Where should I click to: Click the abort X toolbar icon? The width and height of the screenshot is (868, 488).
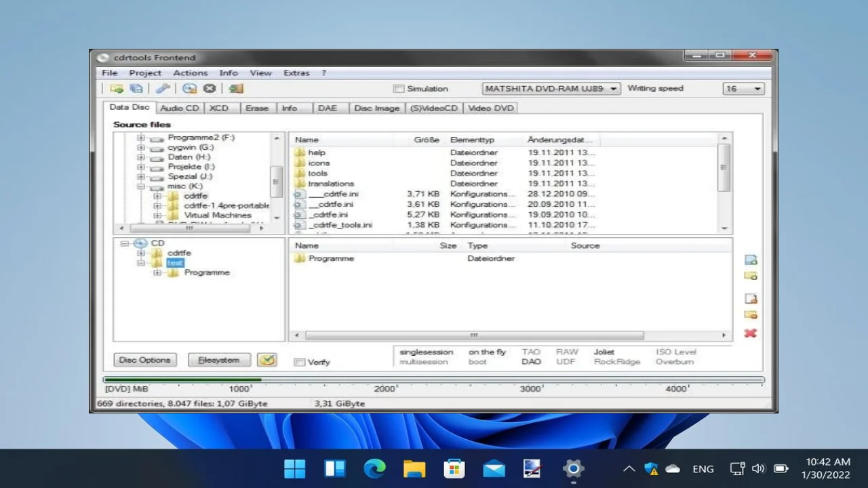tap(210, 88)
